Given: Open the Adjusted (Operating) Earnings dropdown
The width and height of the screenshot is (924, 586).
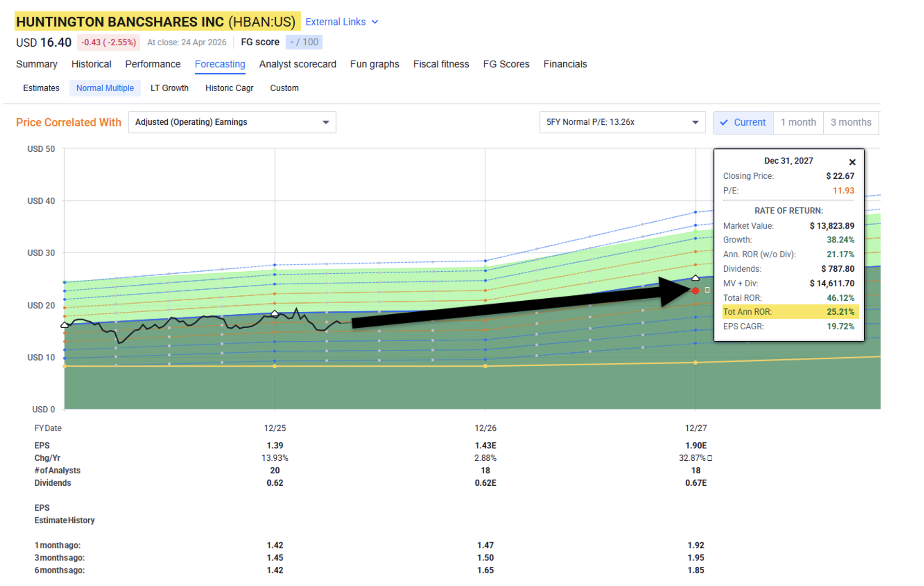Looking at the screenshot, I should click(x=232, y=122).
